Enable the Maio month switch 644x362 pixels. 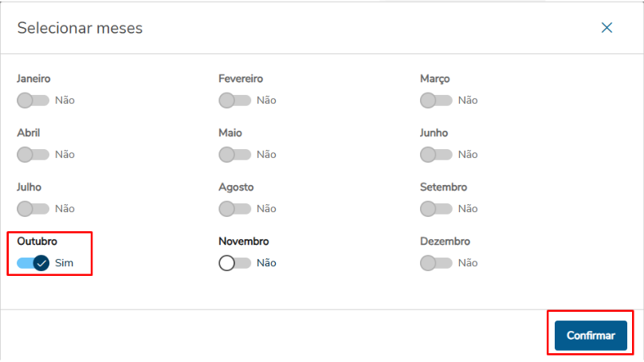click(x=234, y=155)
